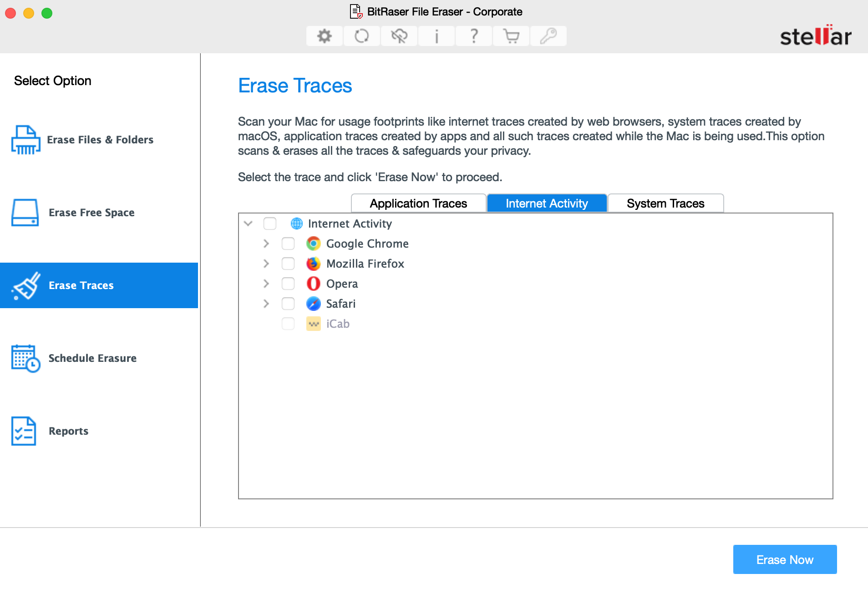Click the iCab browser icon
The image size is (868, 589).
point(313,324)
